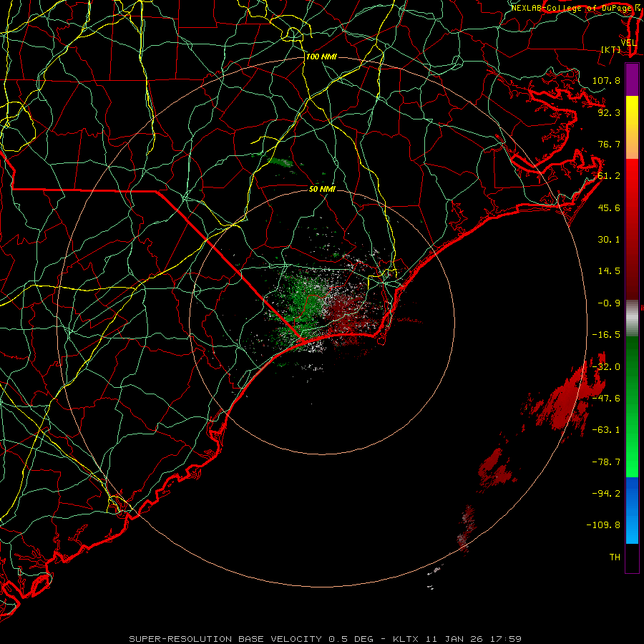This screenshot has height=644, width=644.
Task: Select the -16.5 scale value
Action: click(606, 335)
